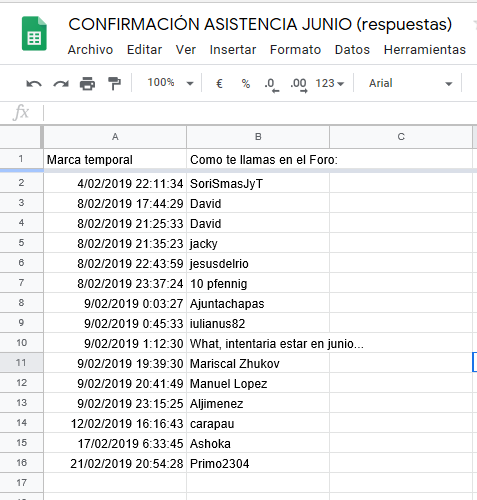This screenshot has height=500, width=477.
Task: Open the Insertar menu
Action: coord(233,50)
